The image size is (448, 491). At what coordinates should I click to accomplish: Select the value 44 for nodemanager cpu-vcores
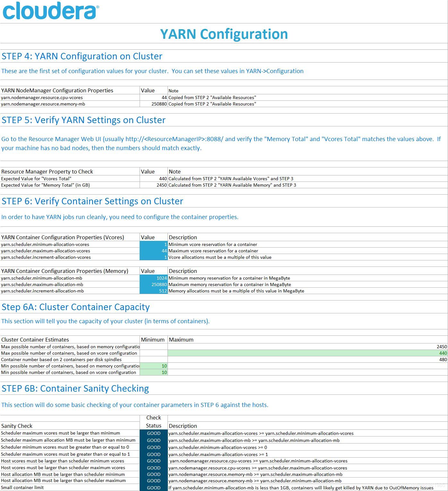(154, 97)
